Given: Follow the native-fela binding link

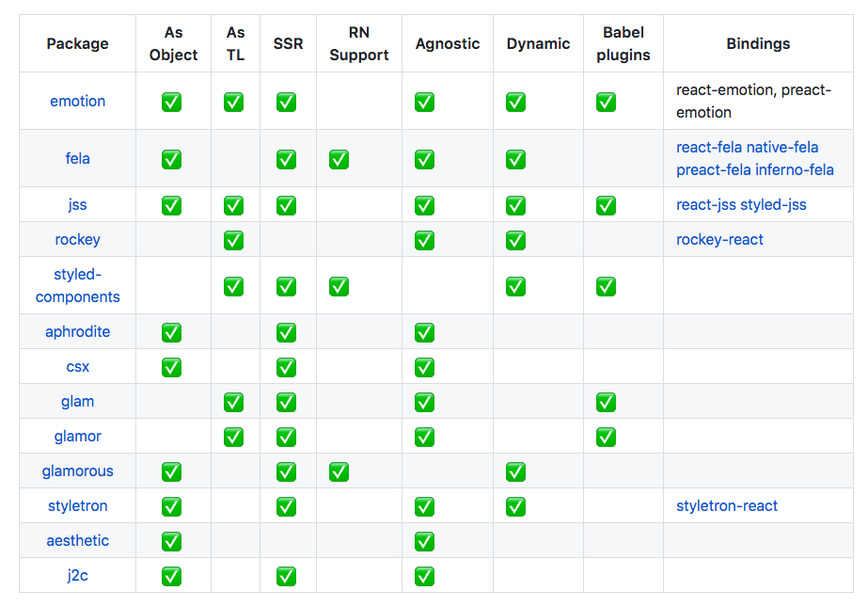Looking at the screenshot, I should pyautogui.click(x=782, y=148).
